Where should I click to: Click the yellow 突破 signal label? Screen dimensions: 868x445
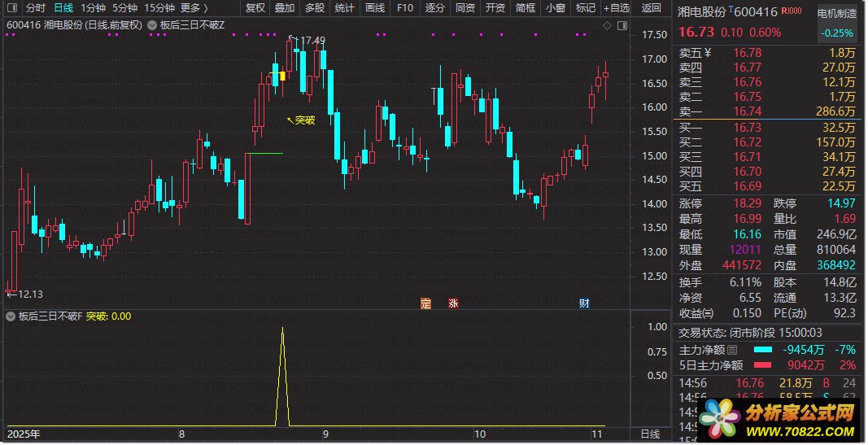coord(304,120)
